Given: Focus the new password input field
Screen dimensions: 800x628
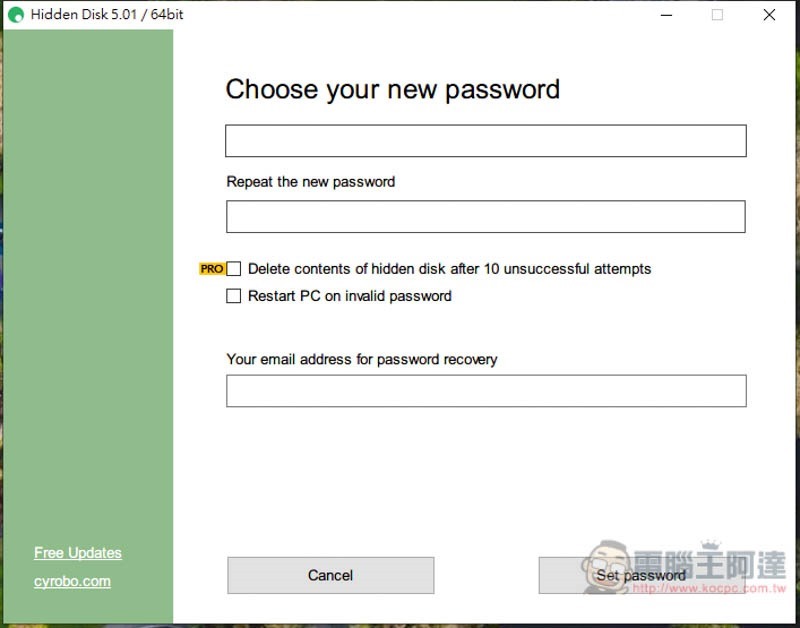Looking at the screenshot, I should 486,141.
